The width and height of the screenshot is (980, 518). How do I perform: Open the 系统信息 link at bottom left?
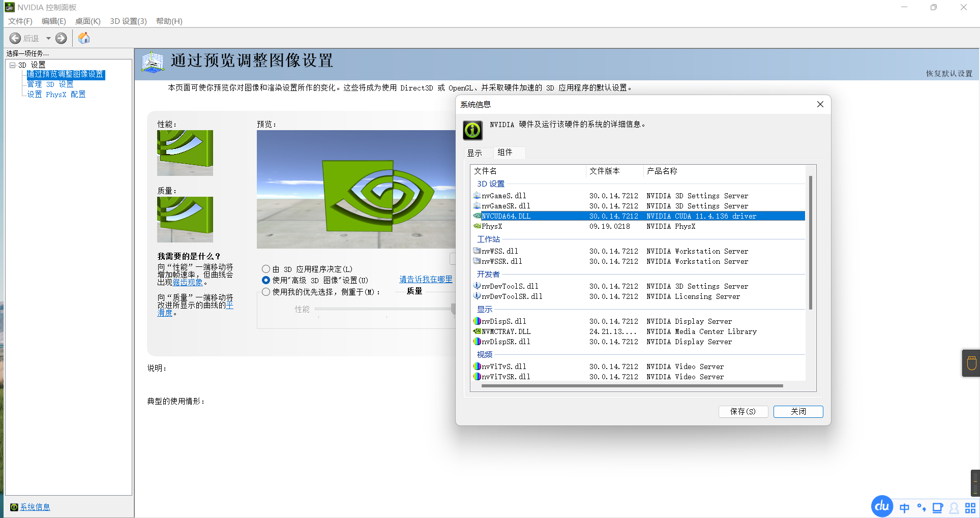35,507
